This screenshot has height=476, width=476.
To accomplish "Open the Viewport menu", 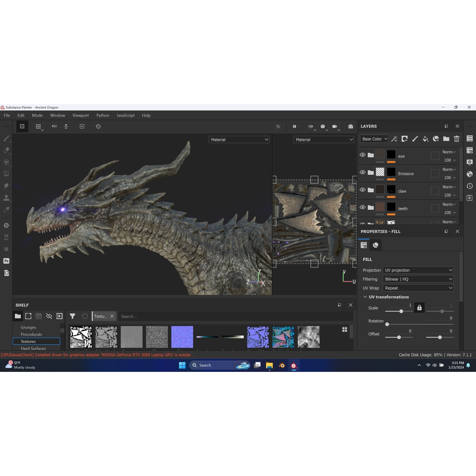I will click(81, 115).
